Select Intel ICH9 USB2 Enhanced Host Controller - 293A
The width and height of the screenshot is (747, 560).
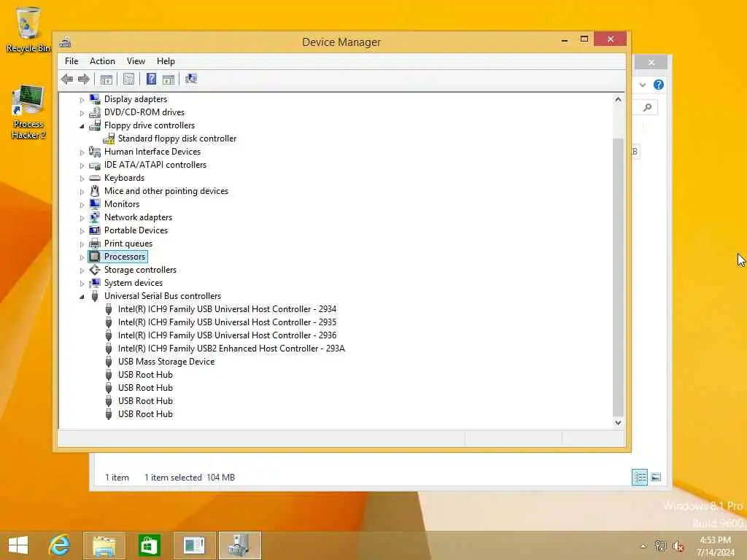[231, 349]
